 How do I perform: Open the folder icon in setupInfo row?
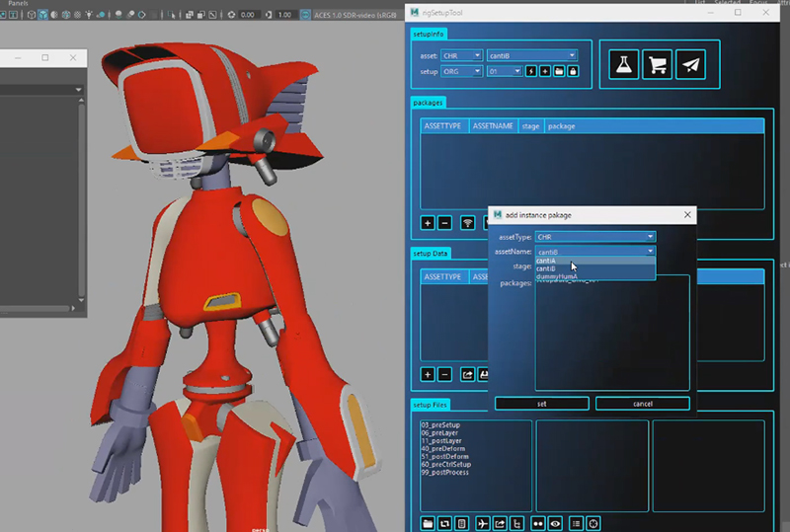click(x=559, y=71)
